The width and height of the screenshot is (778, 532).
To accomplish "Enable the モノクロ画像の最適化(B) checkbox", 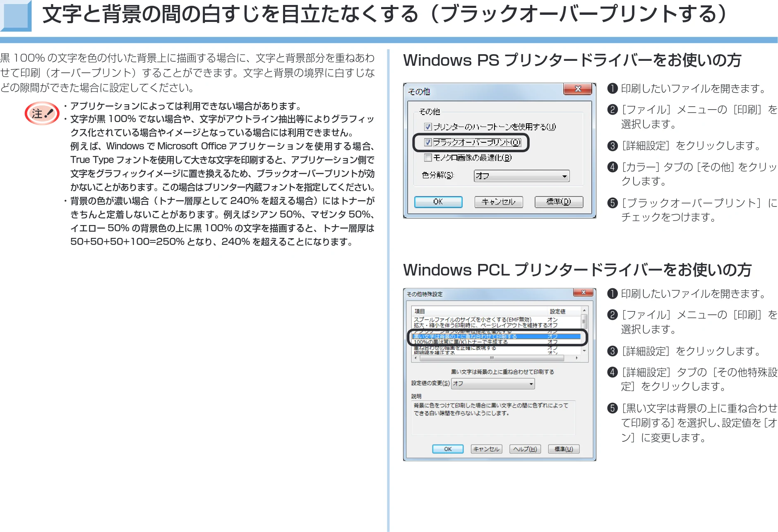I will tap(428, 158).
